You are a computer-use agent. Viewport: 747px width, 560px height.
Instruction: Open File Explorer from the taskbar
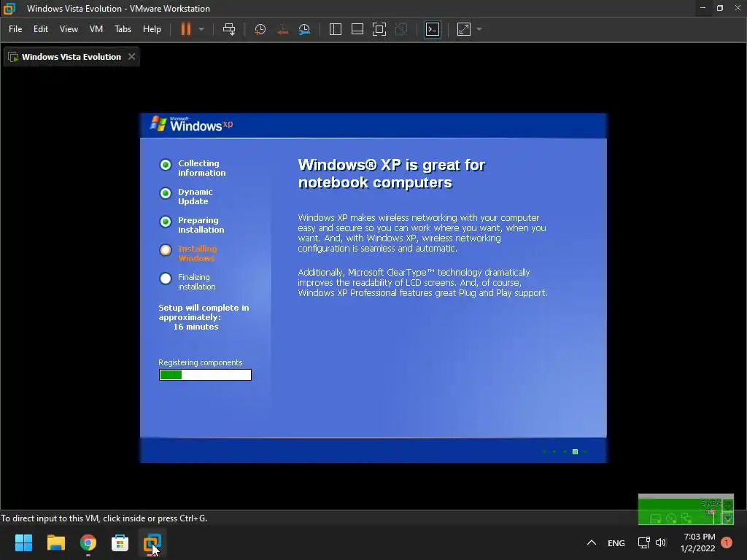55,542
